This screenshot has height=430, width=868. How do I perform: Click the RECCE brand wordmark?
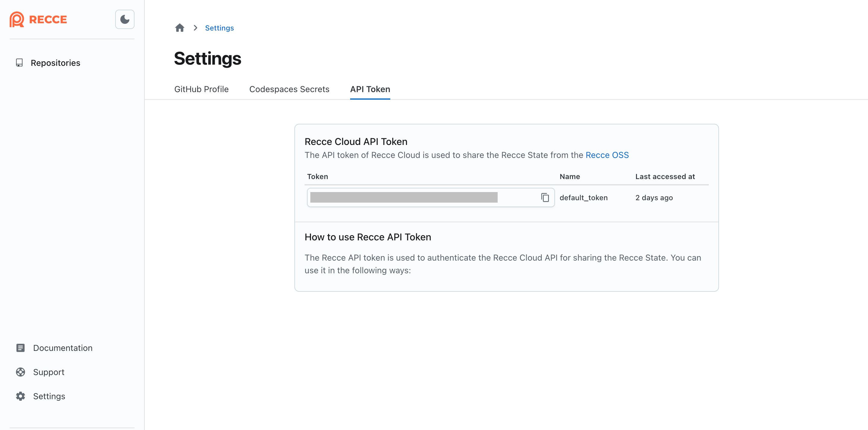click(x=48, y=19)
